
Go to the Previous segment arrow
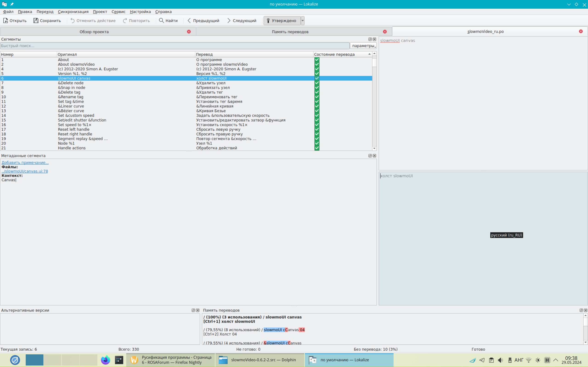point(189,21)
